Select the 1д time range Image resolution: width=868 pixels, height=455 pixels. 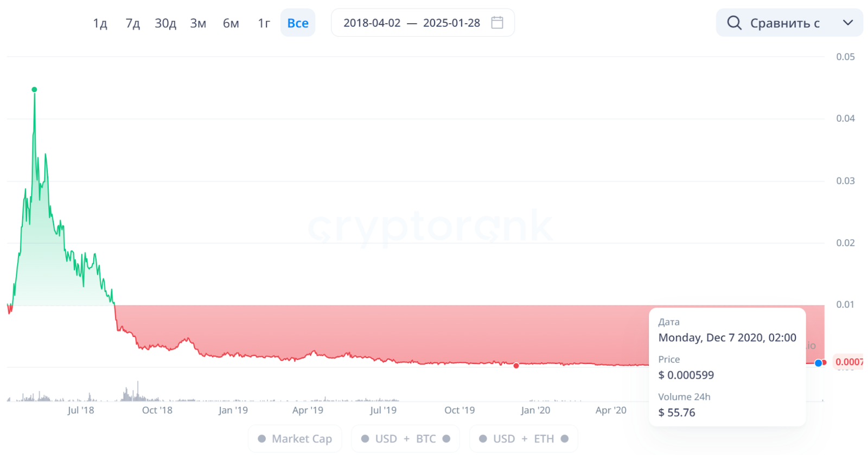coord(100,23)
